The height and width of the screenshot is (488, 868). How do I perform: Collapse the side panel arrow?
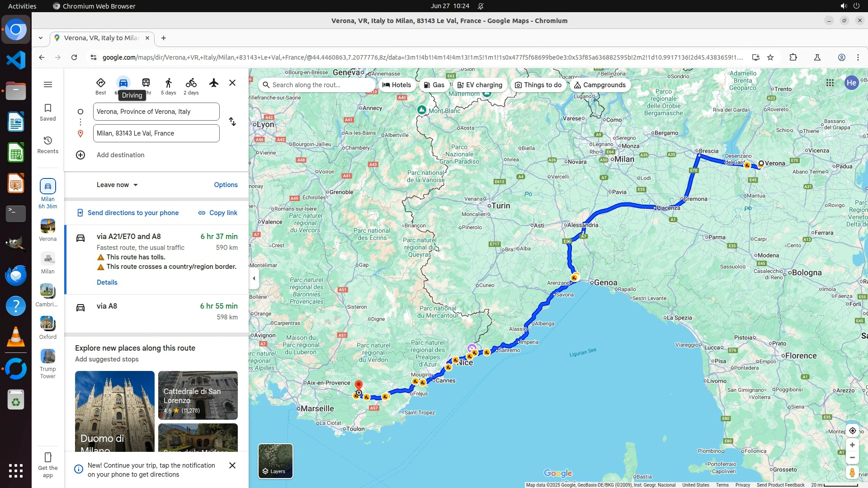(254, 278)
